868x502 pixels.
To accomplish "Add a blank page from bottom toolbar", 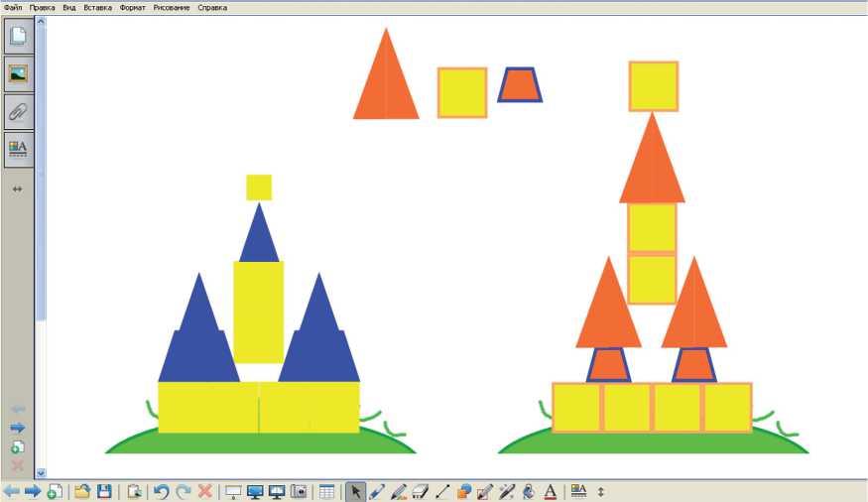I will pyautogui.click(x=55, y=491).
